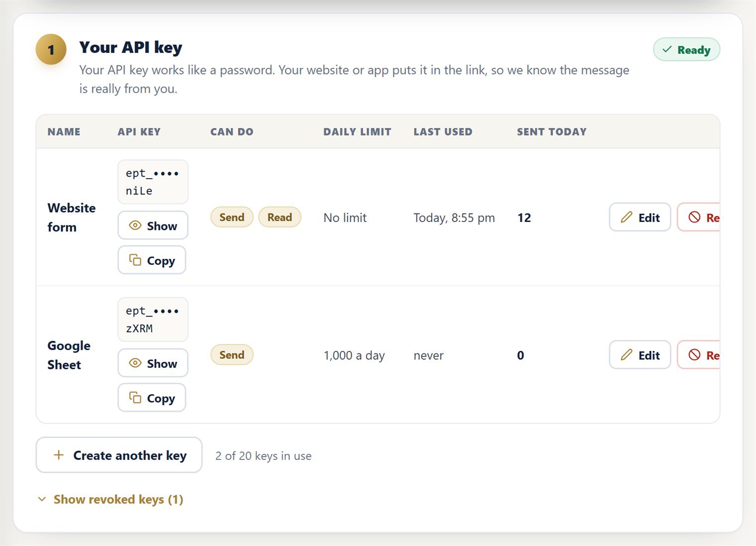Click the 'never' last used value
This screenshot has height=546, width=756.
428,355
